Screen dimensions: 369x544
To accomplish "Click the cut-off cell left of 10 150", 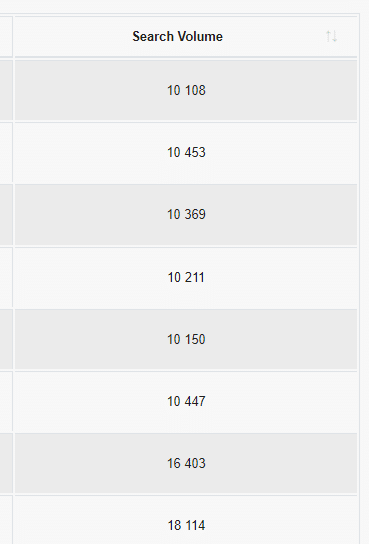I will point(6,339).
